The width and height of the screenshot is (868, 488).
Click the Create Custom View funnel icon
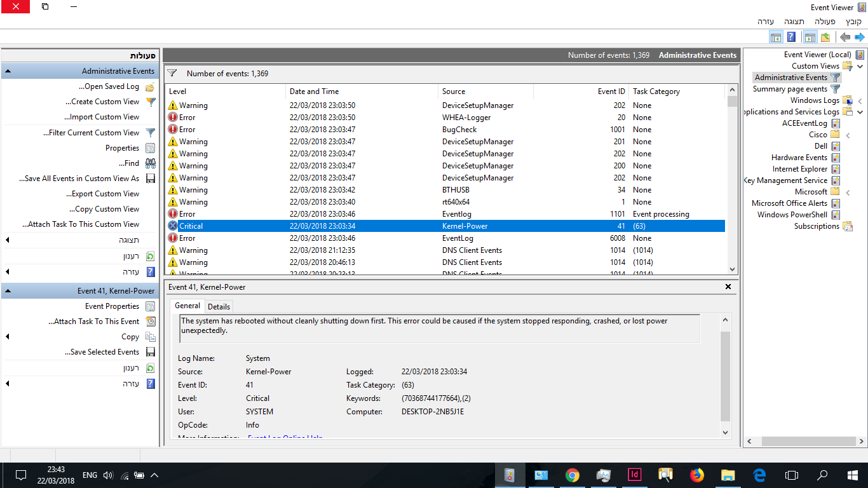[x=151, y=102]
